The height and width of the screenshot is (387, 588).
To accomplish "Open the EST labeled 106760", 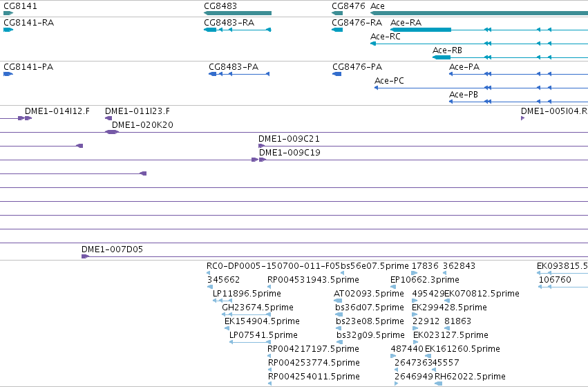I will coord(555,280).
